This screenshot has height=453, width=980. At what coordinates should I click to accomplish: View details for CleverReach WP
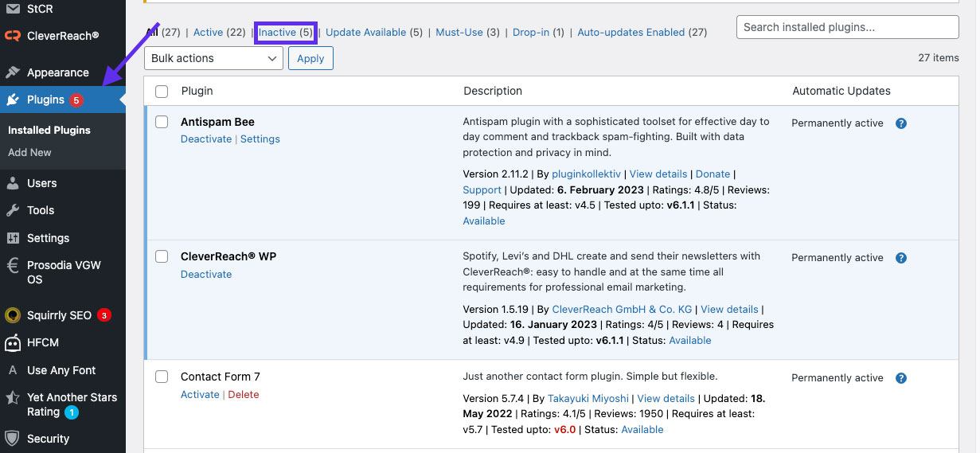click(729, 310)
